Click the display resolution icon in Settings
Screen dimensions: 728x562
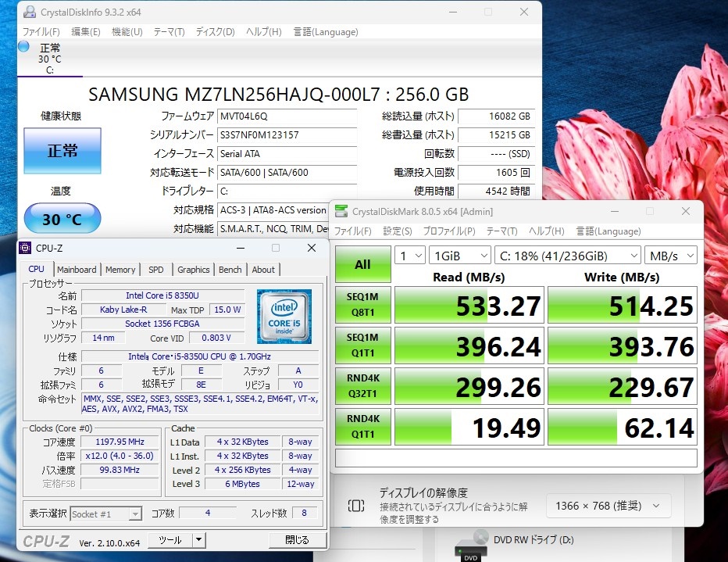356,506
